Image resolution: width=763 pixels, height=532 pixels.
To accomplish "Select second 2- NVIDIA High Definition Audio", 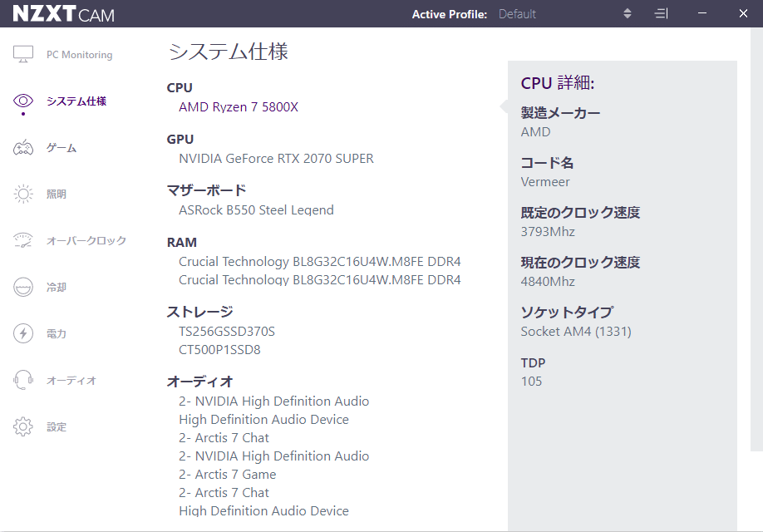I will pyautogui.click(x=274, y=456).
